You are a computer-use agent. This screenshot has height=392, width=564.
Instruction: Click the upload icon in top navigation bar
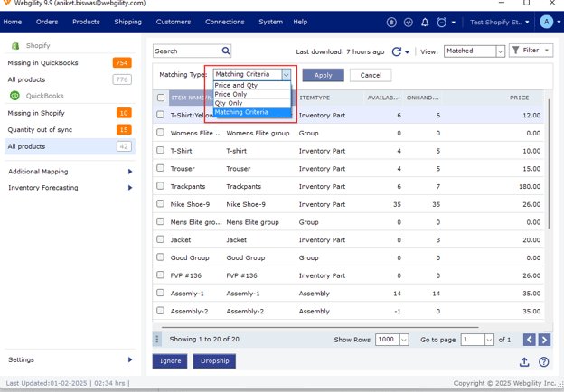pyautogui.click(x=391, y=22)
